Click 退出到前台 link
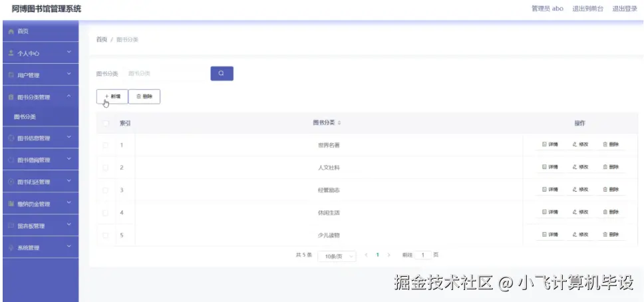 [587, 9]
